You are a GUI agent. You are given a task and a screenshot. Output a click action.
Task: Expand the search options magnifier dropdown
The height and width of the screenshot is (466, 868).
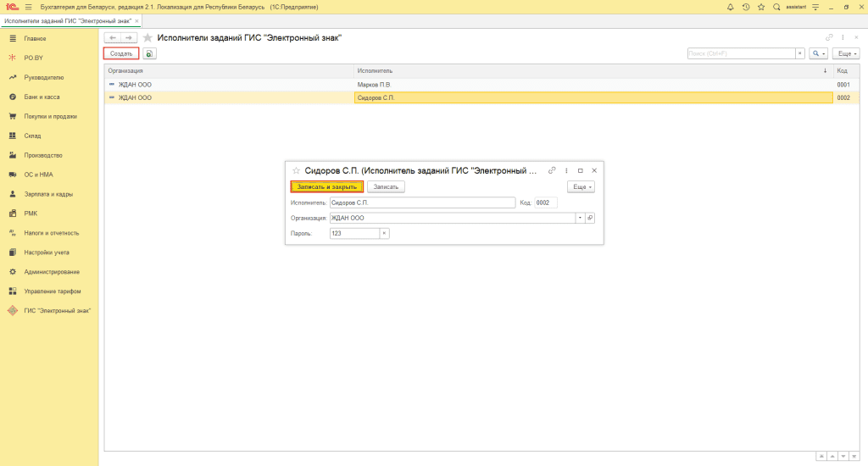pos(819,53)
